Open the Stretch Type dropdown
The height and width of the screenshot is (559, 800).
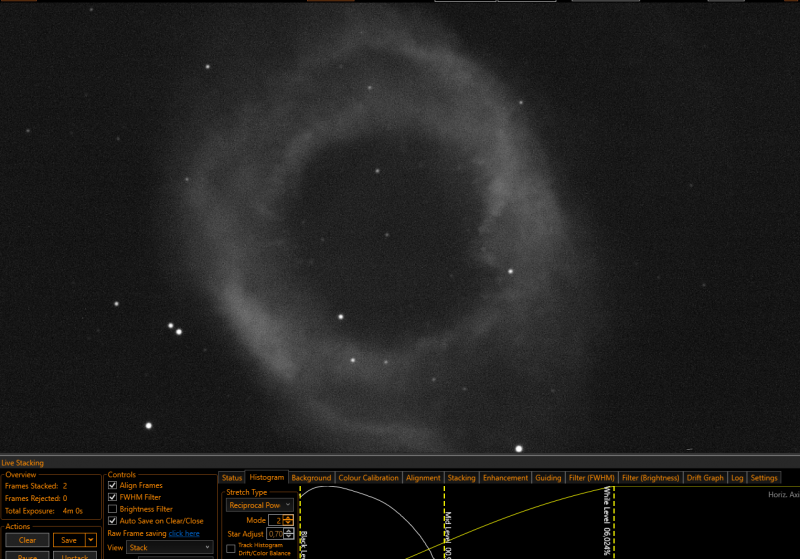click(x=260, y=505)
